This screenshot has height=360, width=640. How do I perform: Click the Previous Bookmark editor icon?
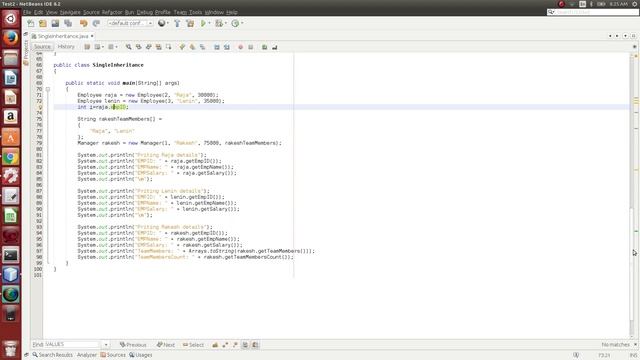pos(182,47)
